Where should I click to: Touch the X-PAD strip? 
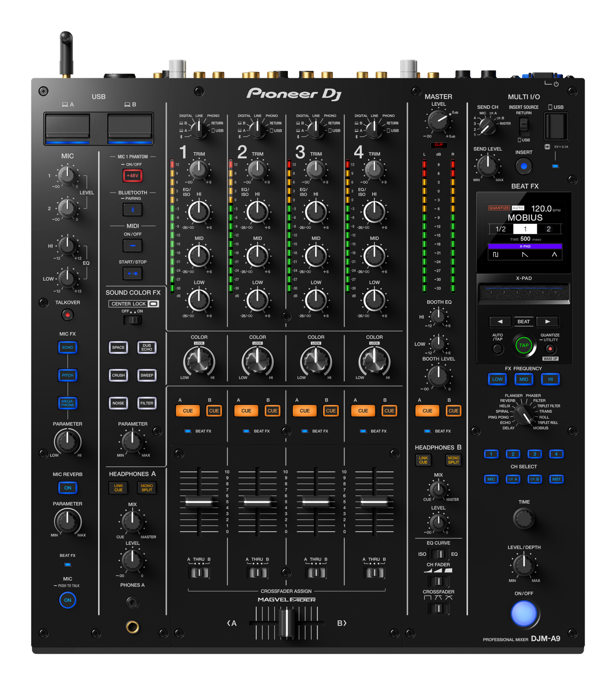point(524,293)
